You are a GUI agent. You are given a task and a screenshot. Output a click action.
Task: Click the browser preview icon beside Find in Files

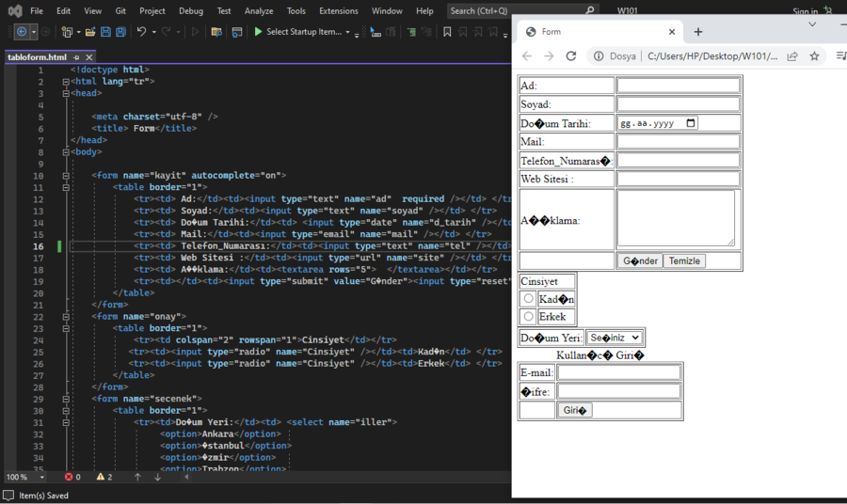click(x=236, y=32)
